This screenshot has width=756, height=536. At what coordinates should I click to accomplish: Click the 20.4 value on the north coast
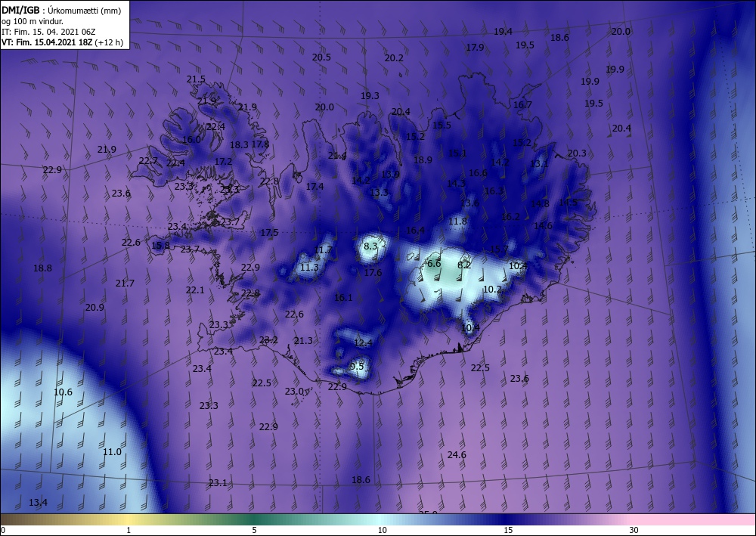(401, 111)
